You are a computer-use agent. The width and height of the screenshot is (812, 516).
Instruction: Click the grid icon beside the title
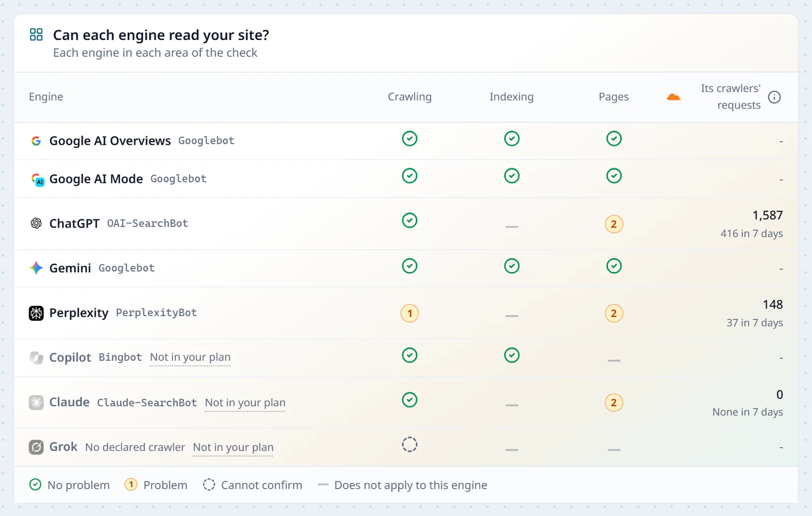click(x=36, y=35)
